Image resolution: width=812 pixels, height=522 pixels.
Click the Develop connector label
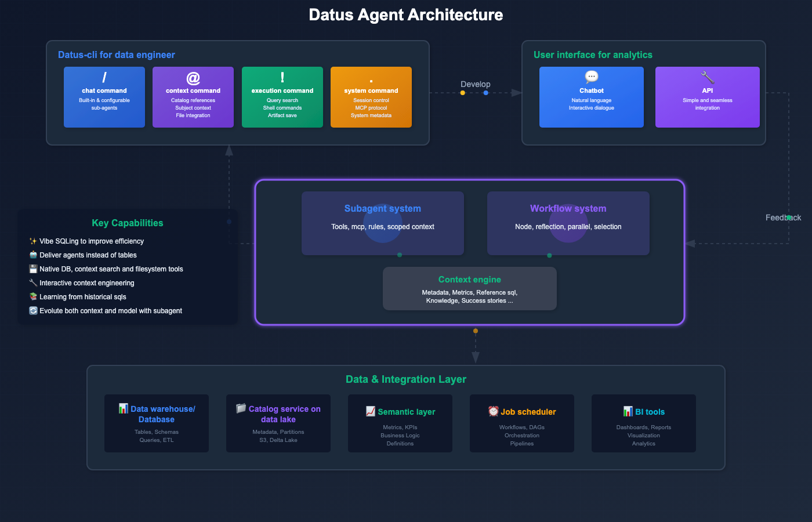tap(476, 84)
